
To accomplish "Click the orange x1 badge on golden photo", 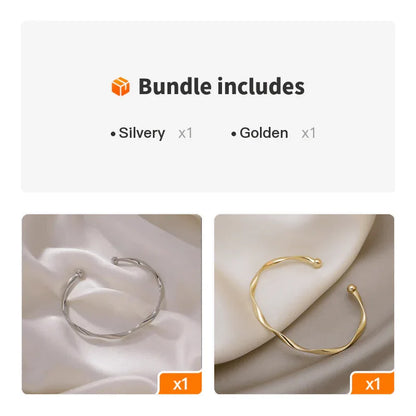I will 372,383.
